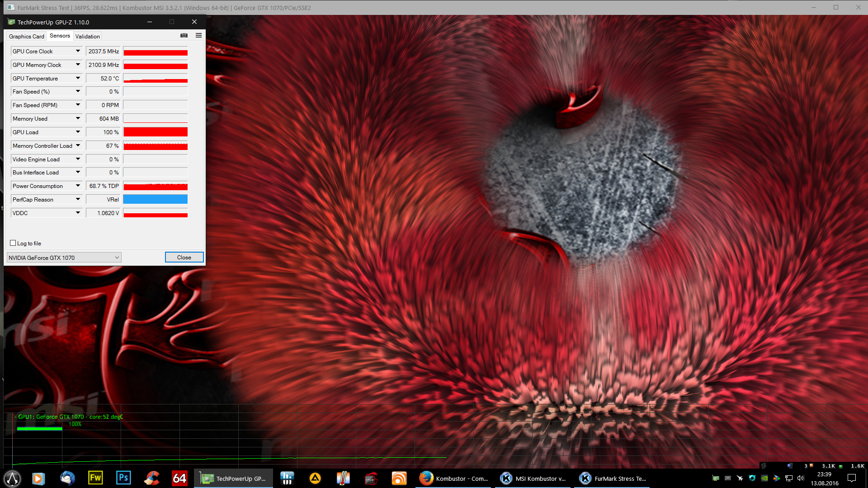Expand the PerfCap Reason dropdown arrow
The height and width of the screenshot is (488, 868).
(78, 199)
